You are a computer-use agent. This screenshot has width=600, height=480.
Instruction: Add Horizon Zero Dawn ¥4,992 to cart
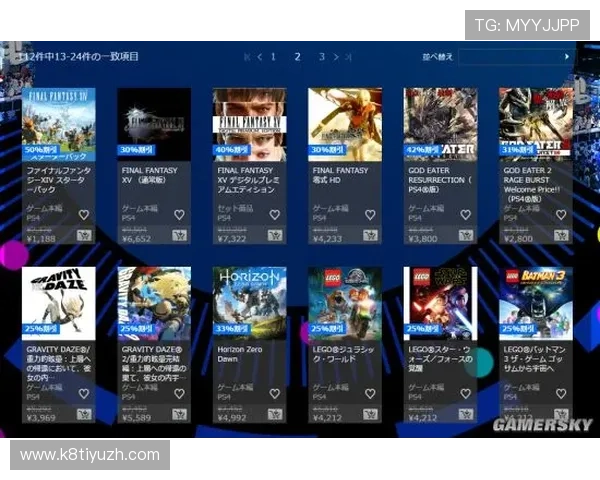pyautogui.click(x=275, y=414)
